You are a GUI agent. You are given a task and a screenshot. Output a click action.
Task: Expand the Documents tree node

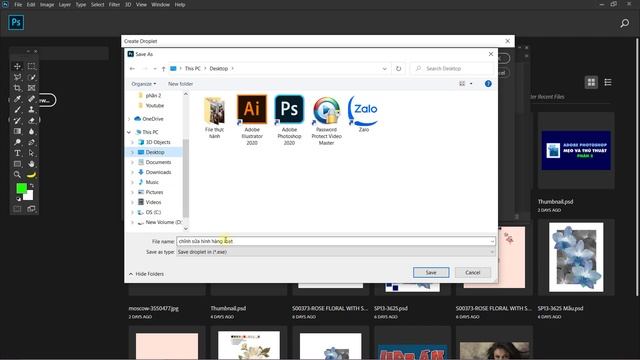(x=132, y=162)
